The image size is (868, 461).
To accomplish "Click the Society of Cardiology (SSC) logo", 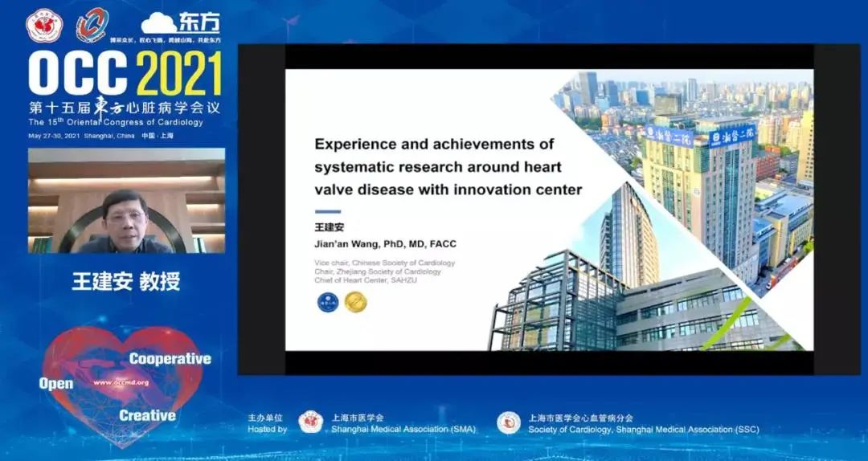I will [508, 422].
